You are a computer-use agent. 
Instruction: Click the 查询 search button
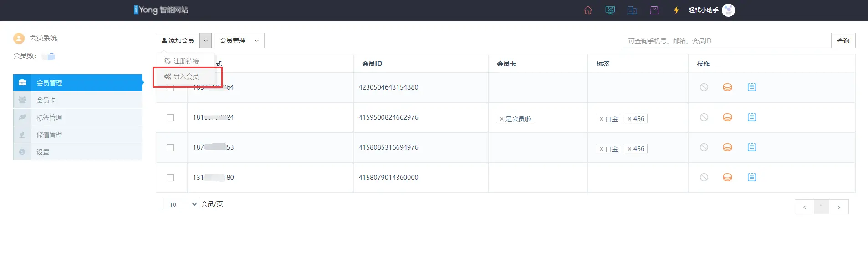[x=843, y=41]
